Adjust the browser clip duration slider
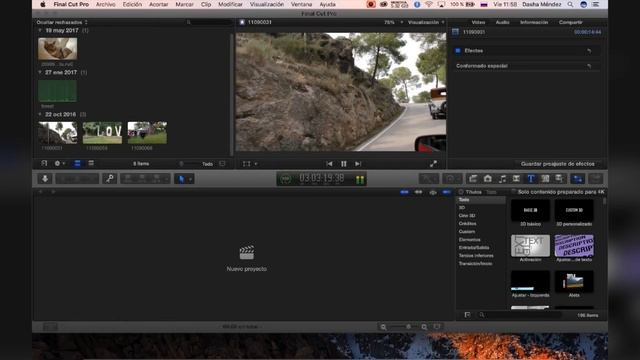640x360 pixels. (x=182, y=164)
